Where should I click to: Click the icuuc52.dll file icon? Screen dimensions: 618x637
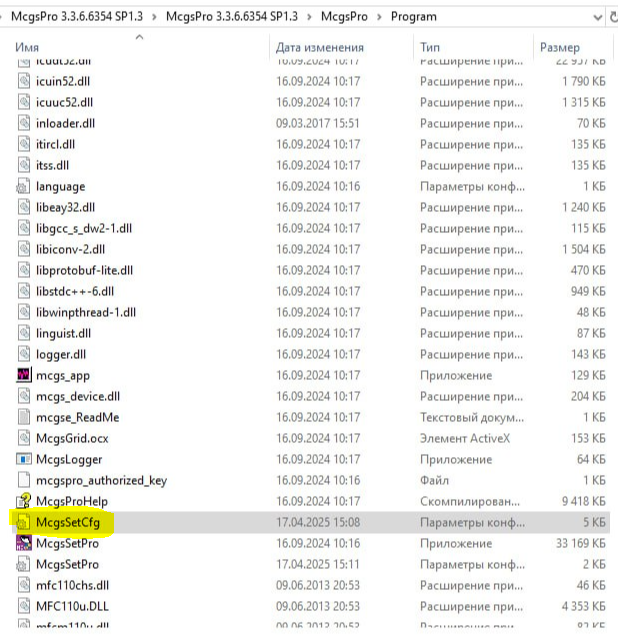(24, 102)
